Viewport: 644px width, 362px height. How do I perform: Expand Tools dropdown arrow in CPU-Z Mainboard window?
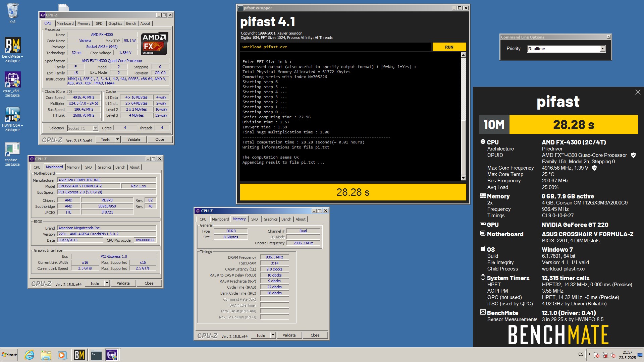pos(107,283)
